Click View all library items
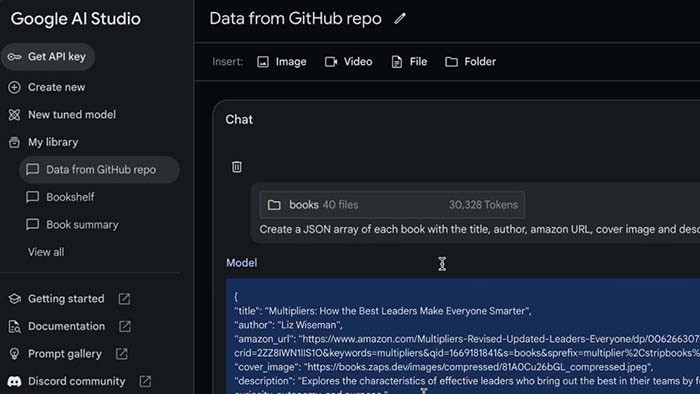The width and height of the screenshot is (700, 394). [46, 252]
